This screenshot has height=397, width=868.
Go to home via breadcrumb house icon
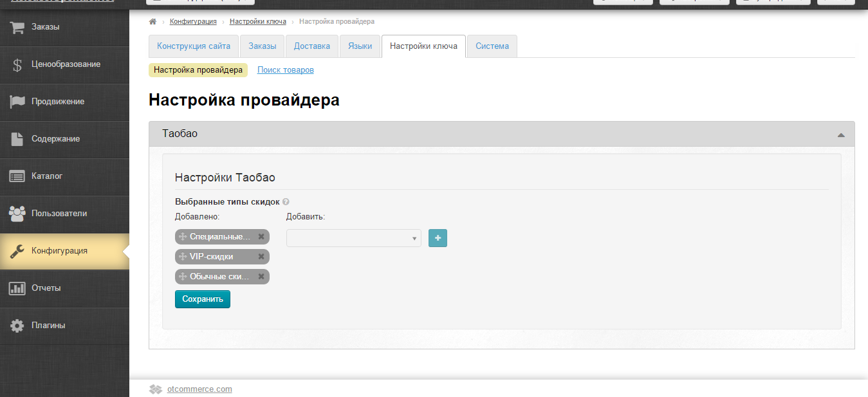(152, 22)
